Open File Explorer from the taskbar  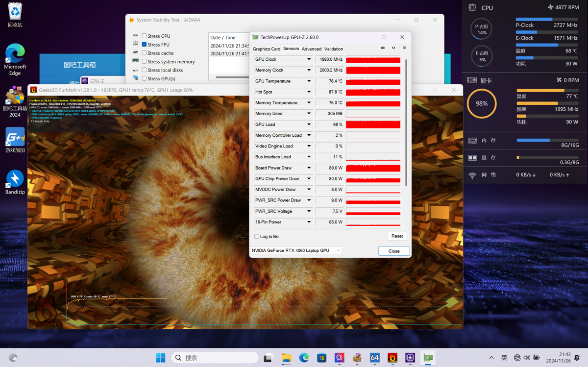(x=286, y=358)
